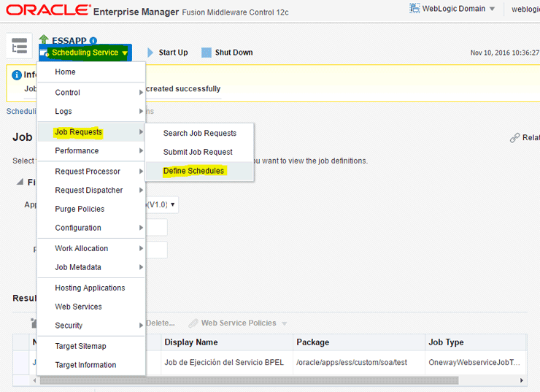540x392 pixels.
Task: Open the navigation tree icon
Action: [19, 46]
